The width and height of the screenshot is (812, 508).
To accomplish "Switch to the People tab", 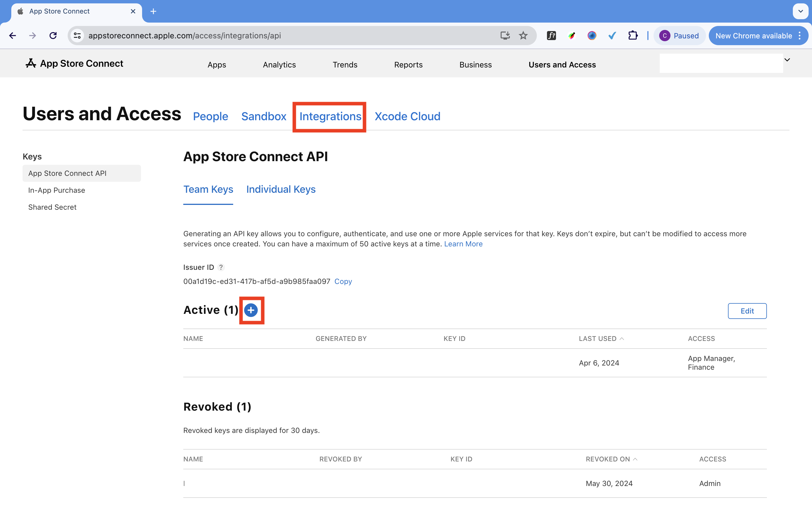I will coord(210,116).
